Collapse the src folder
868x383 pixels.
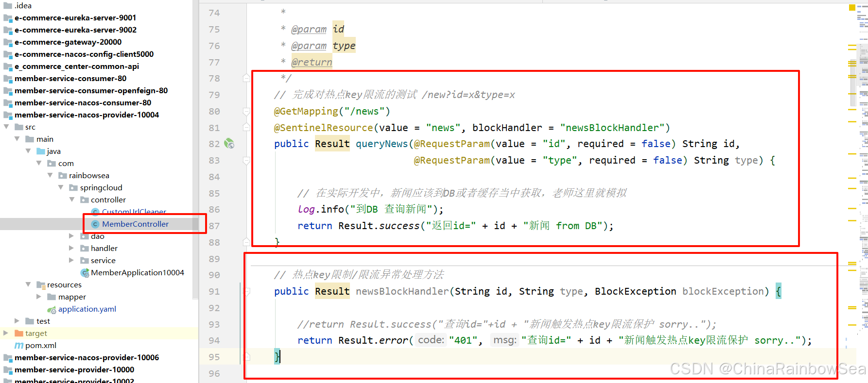[6, 127]
